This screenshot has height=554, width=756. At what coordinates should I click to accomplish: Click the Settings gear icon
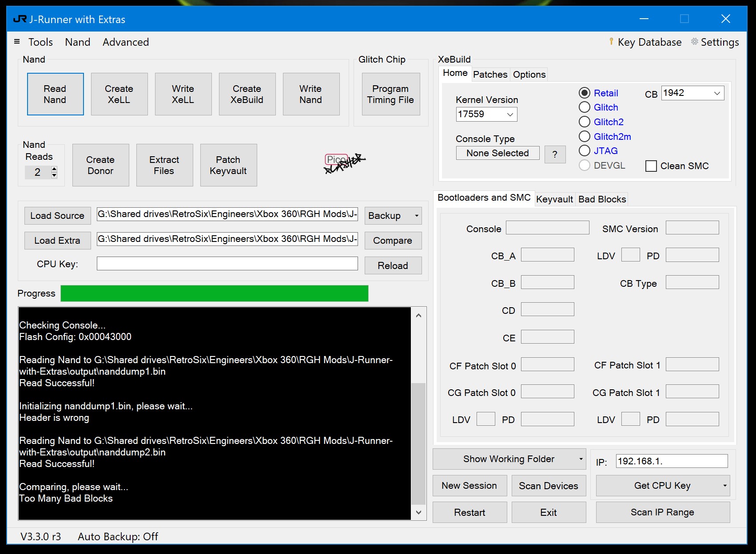click(695, 42)
